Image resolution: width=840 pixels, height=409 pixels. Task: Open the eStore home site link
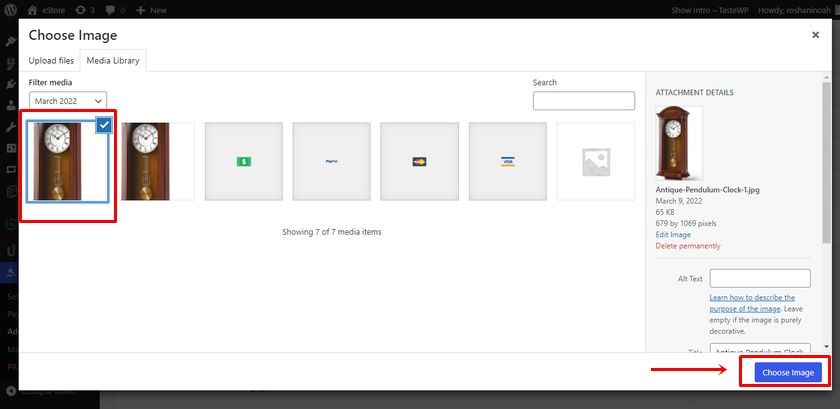(48, 10)
